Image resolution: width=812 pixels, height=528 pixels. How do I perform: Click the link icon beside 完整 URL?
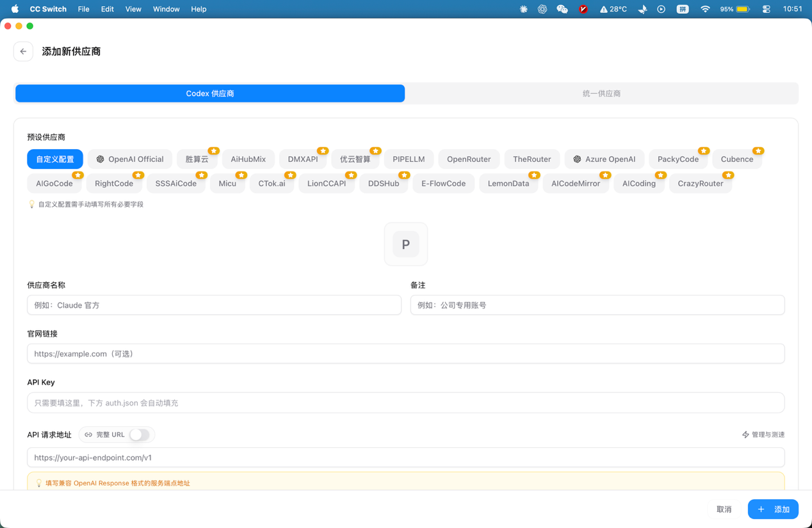pos(88,435)
